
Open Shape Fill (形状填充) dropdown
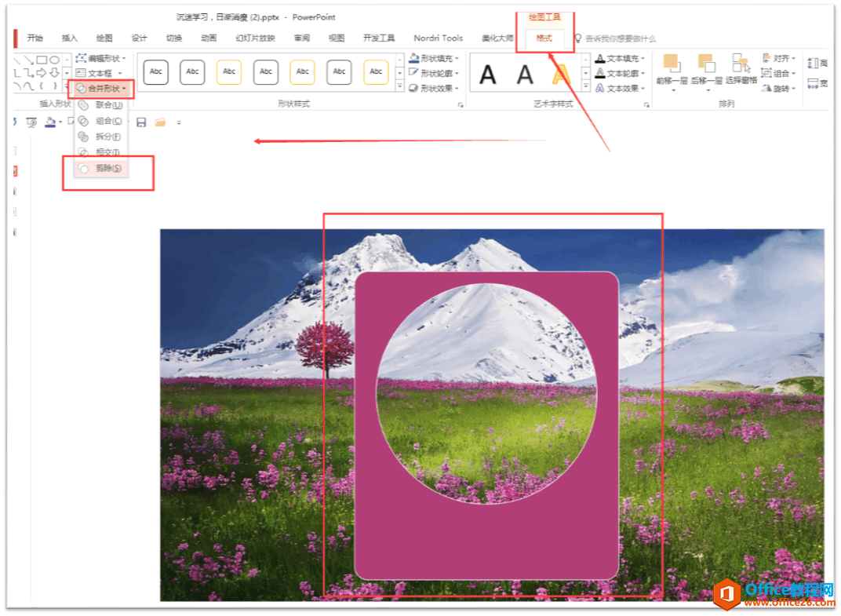click(x=434, y=58)
